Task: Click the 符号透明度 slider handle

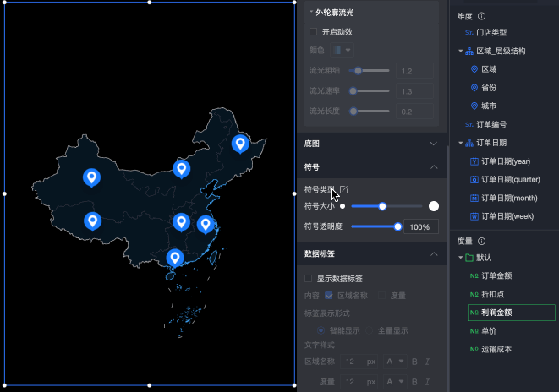Action: click(x=397, y=226)
